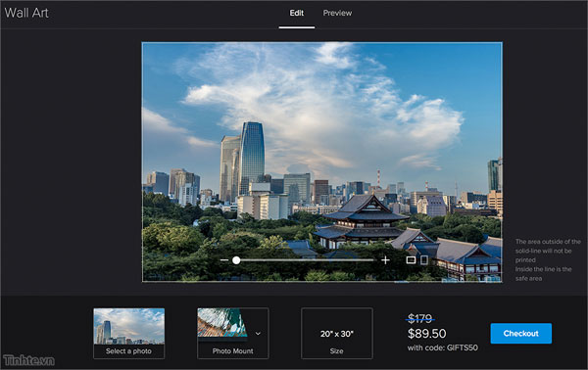Click the zoom slider handle

click(236, 260)
